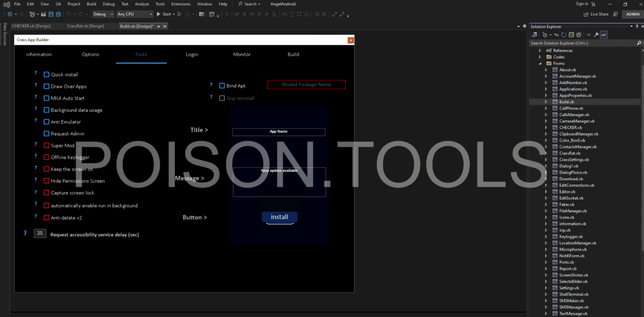644x317 pixels.
Task: Click the Solution Explorer Refresh icon
Action: 563,35
